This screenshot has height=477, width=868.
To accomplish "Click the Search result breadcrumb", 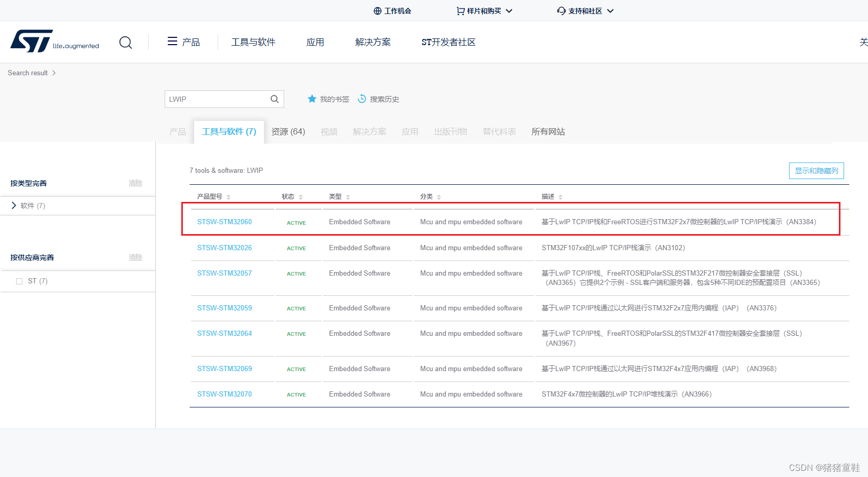I will click(28, 73).
